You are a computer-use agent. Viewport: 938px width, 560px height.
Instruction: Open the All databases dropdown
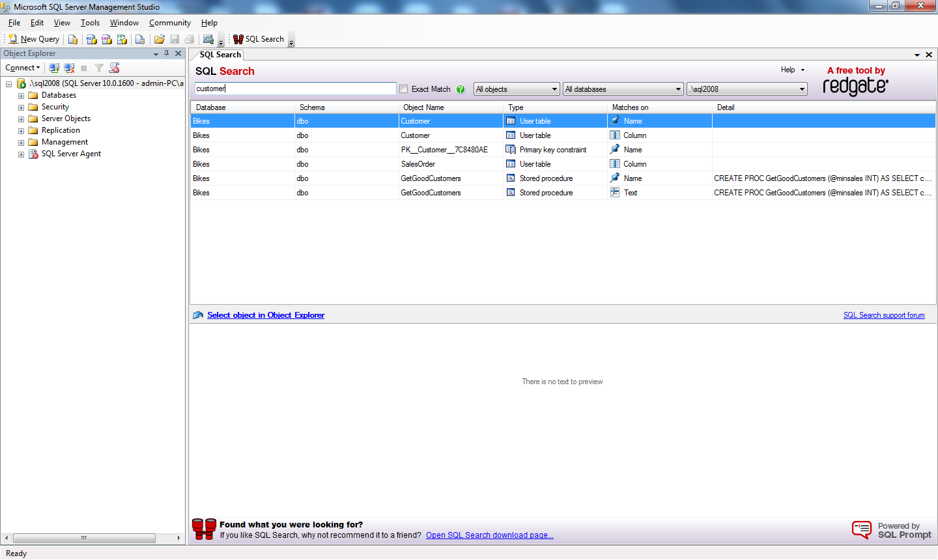[623, 89]
